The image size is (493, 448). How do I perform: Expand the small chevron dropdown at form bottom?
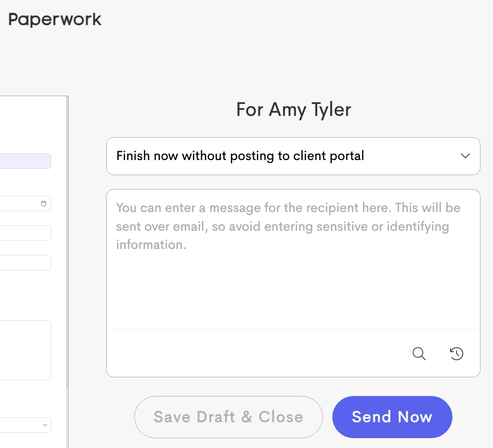tap(45, 425)
